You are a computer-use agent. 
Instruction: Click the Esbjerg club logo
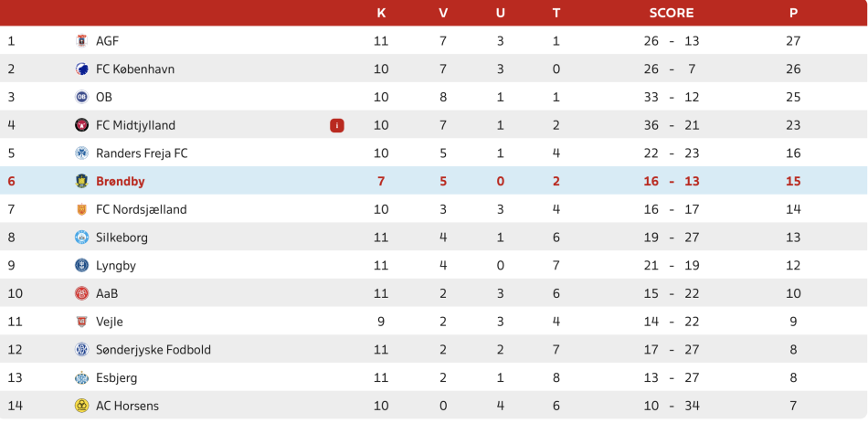(81, 377)
